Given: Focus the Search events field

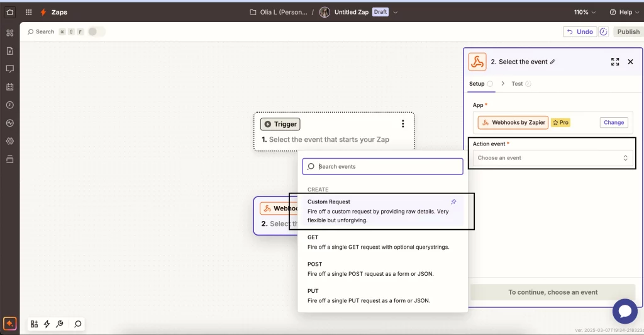Looking at the screenshot, I should click(382, 166).
